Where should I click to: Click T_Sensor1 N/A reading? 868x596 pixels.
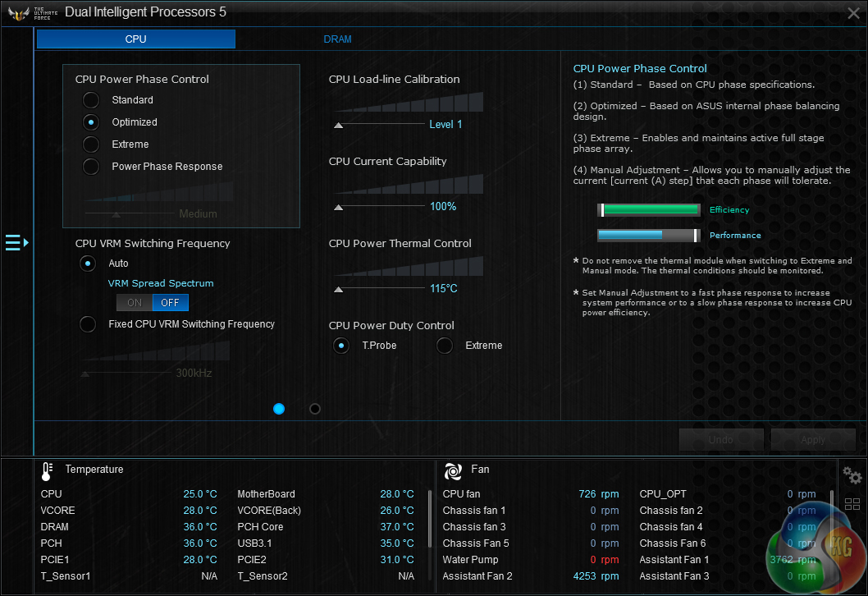[209, 576]
